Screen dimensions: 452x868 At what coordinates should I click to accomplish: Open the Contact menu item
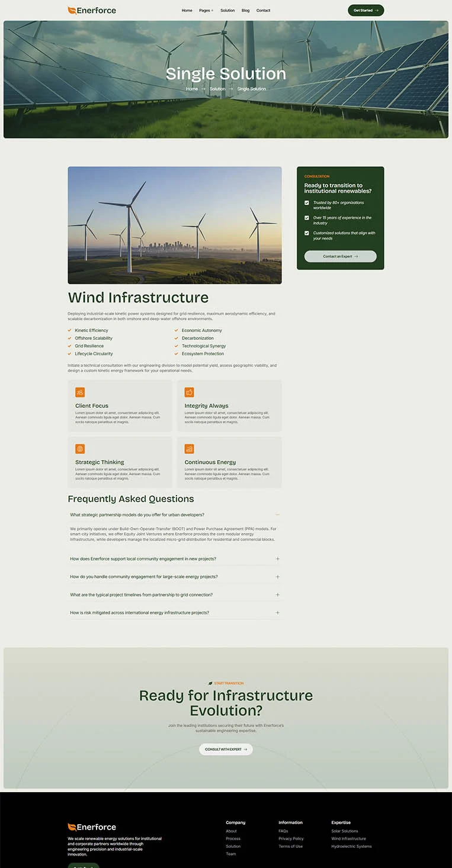263,11
